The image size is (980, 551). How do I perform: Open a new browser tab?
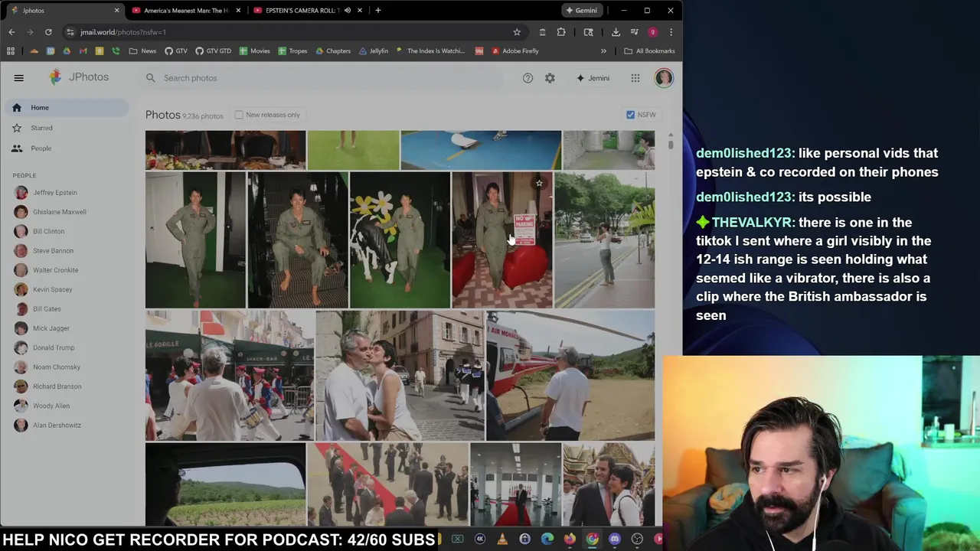click(378, 11)
